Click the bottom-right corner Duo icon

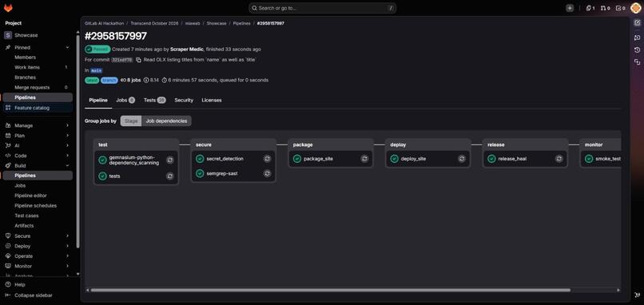tap(637, 295)
